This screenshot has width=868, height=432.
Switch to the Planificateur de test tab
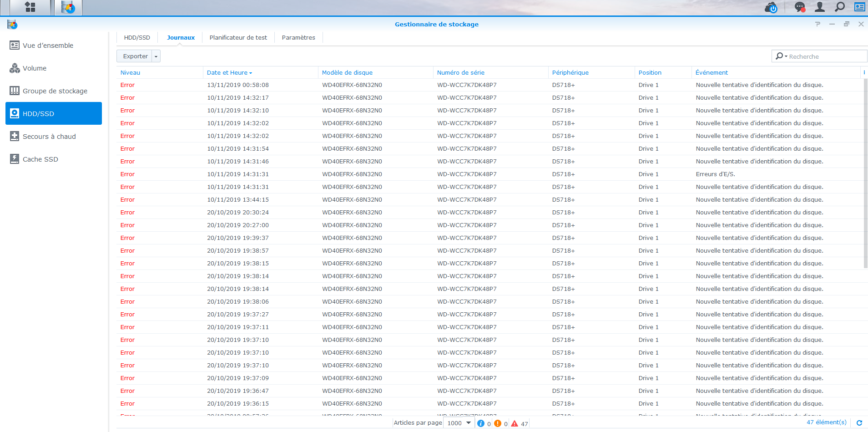[x=238, y=38]
